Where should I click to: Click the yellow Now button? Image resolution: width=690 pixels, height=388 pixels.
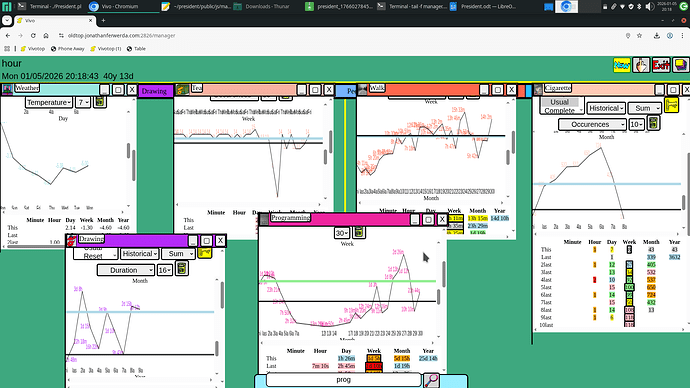click(621, 65)
